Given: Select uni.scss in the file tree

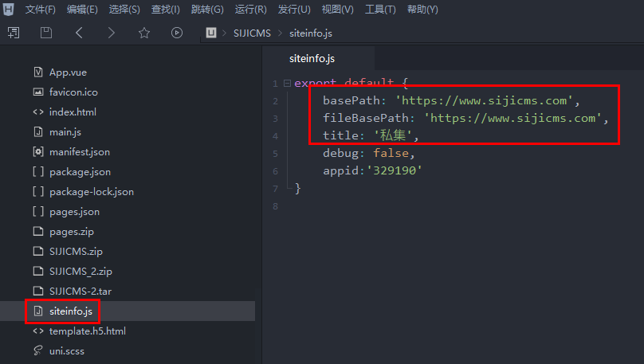Looking at the screenshot, I should click(x=66, y=351).
